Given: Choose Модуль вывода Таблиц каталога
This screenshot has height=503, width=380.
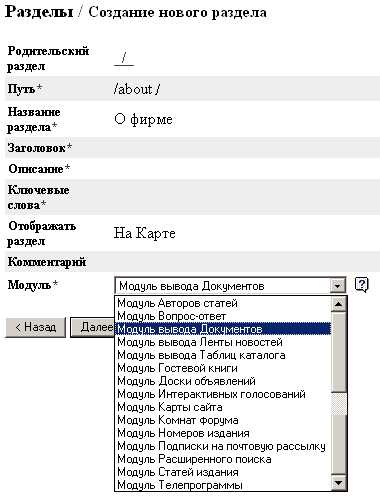Looking at the screenshot, I should (223, 355).
